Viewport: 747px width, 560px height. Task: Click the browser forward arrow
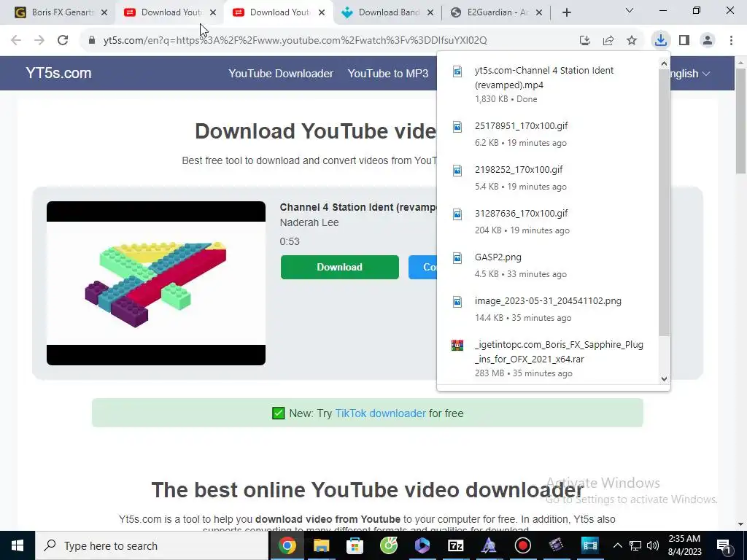(39, 41)
